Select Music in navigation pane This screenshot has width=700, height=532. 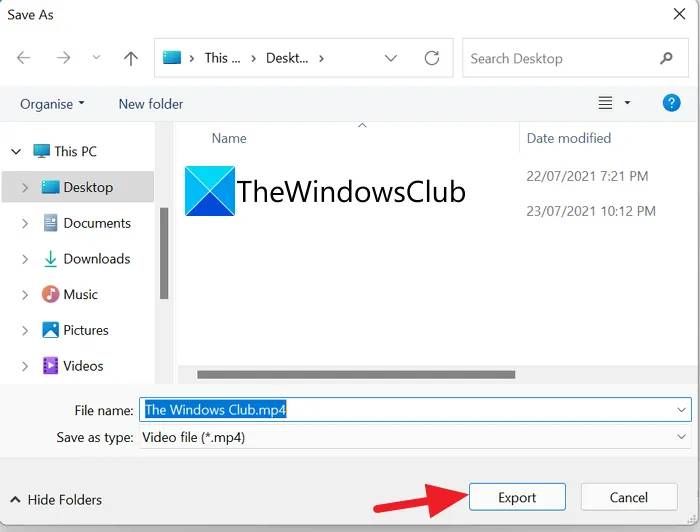point(80,294)
